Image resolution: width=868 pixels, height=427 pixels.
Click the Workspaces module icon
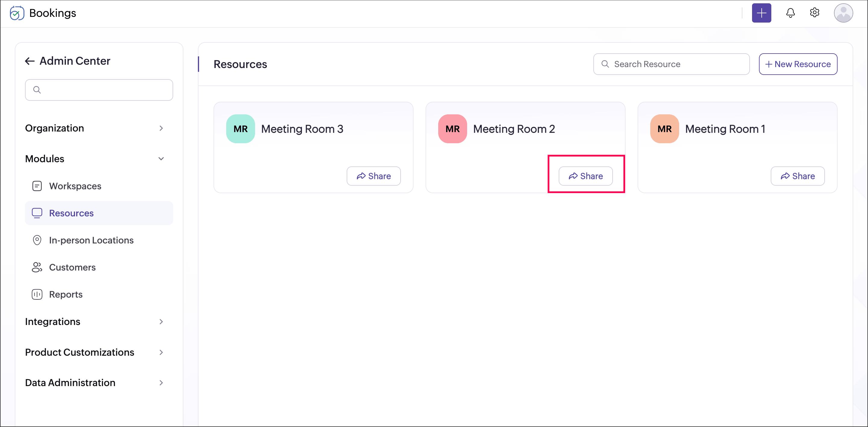(x=37, y=186)
